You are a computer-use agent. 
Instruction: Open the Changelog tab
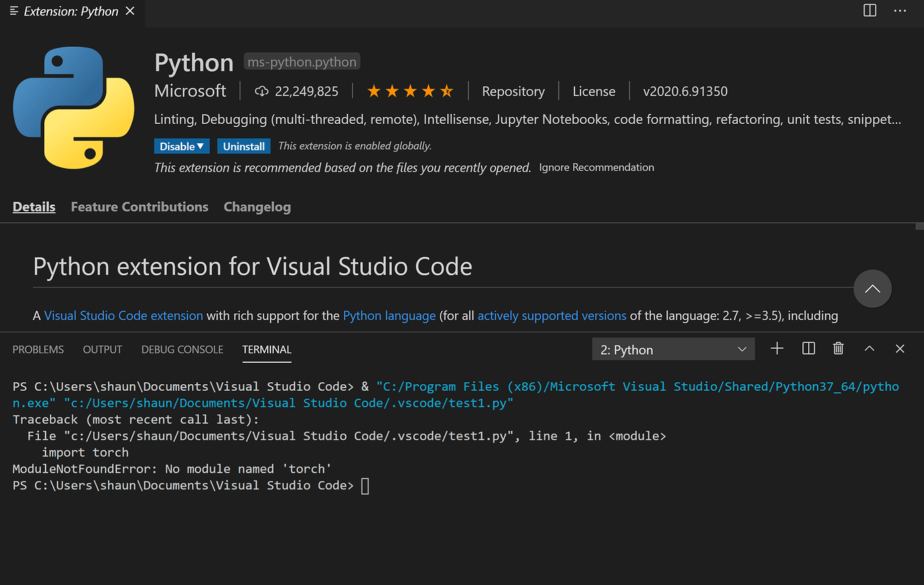click(x=257, y=207)
